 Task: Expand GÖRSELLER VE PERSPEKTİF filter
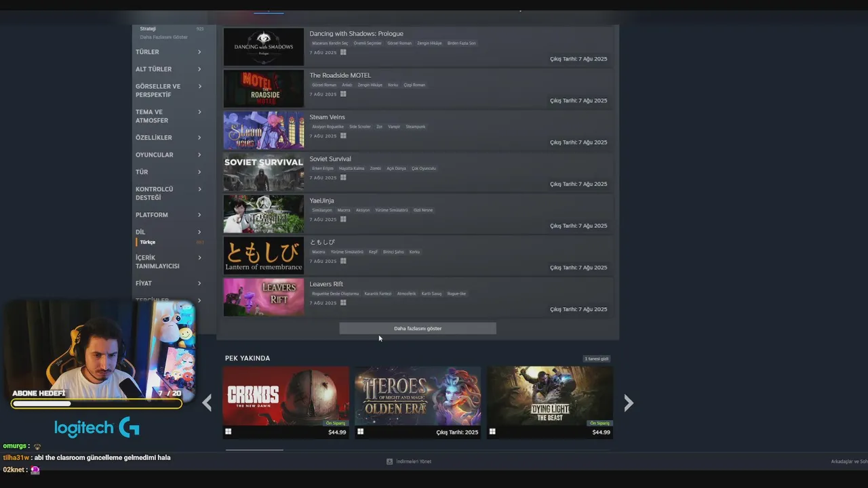(169, 90)
